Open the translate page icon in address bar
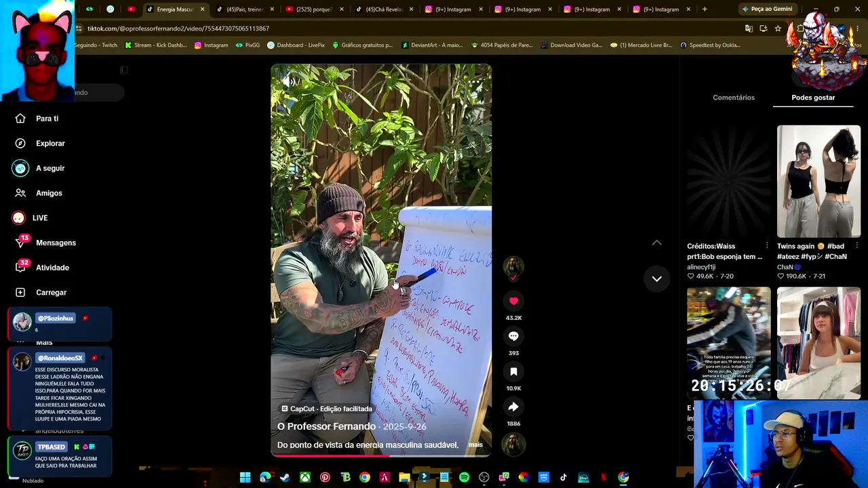868x488 pixels. point(749,28)
